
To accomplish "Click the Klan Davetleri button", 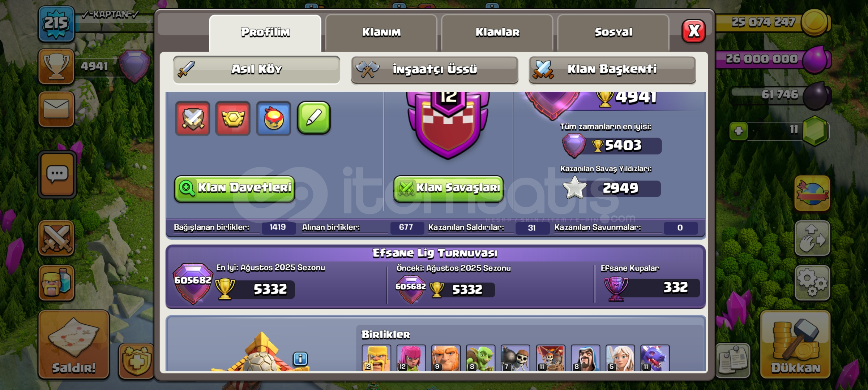I will point(235,188).
